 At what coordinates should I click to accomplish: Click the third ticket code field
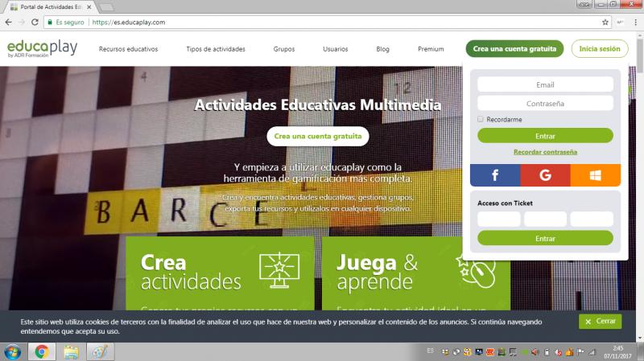[592, 219]
